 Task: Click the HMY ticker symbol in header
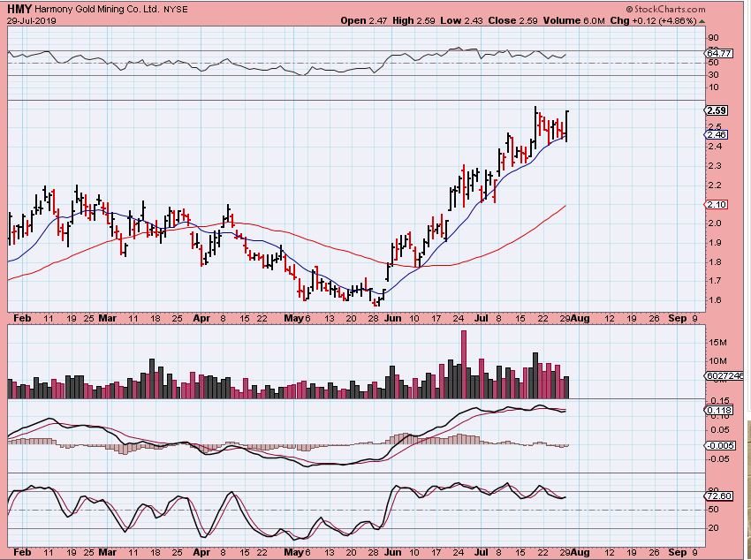19,9
